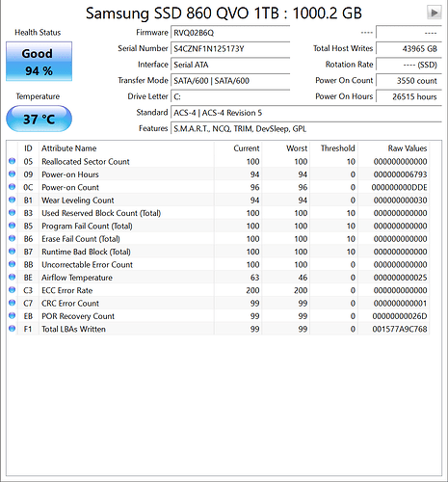This screenshot has height=482, width=448.
Task: Click raw value 001577A9C768
Action: tap(400, 329)
